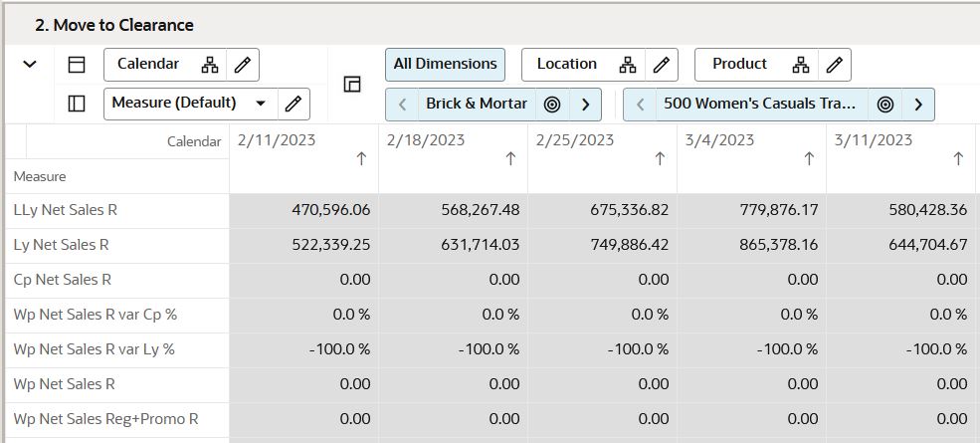980x443 pixels.
Task: Go to the next location after Brick & Mortar
Action: click(586, 105)
